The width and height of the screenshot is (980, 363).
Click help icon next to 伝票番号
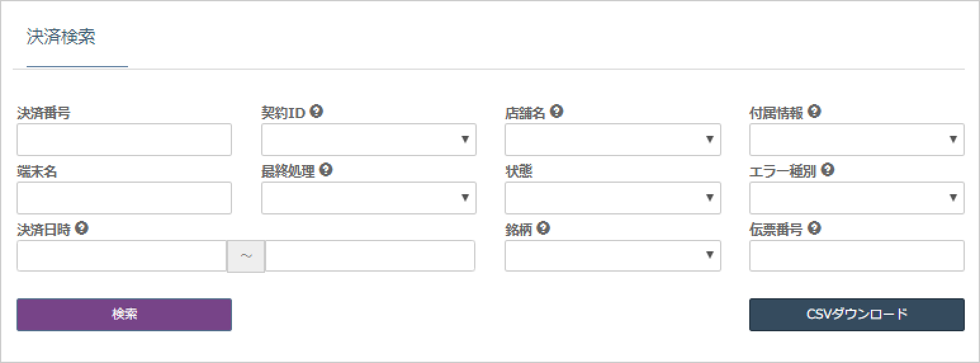pyautogui.click(x=815, y=228)
